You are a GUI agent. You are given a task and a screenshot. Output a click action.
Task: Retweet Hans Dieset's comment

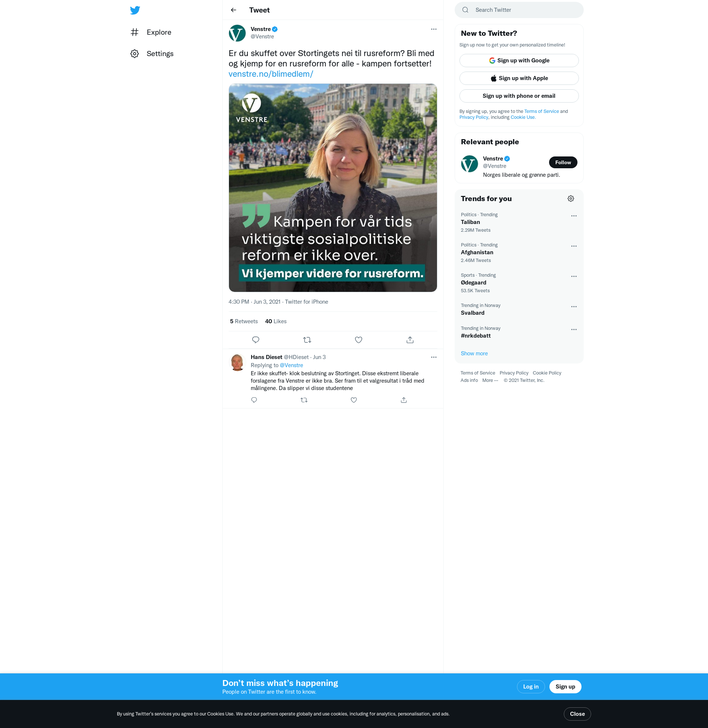[304, 400]
